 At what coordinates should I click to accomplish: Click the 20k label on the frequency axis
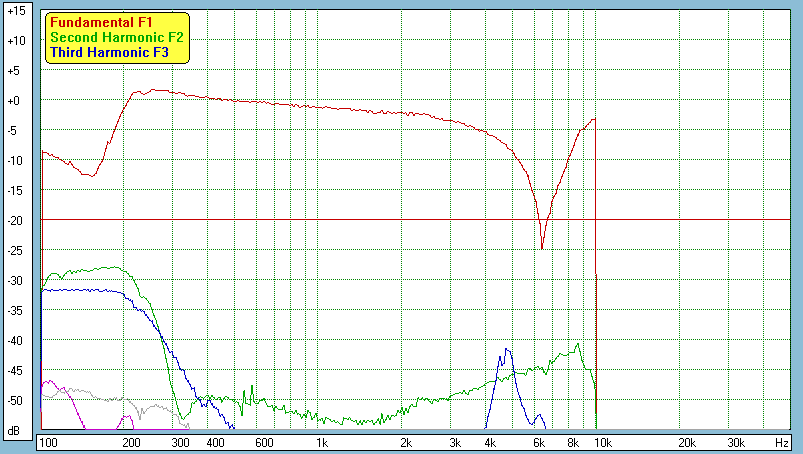[x=686, y=442]
